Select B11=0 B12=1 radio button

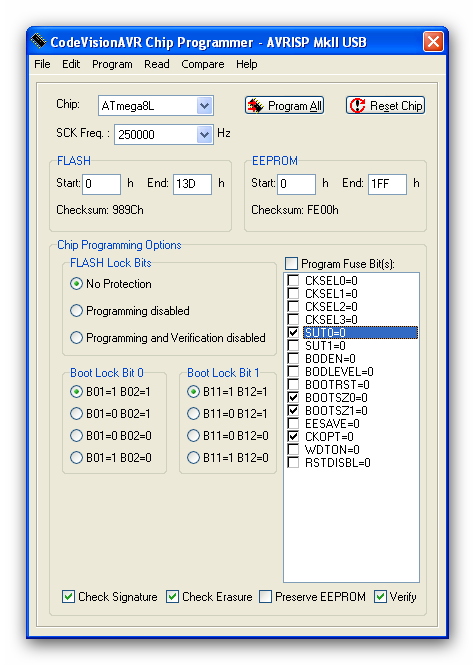click(193, 414)
